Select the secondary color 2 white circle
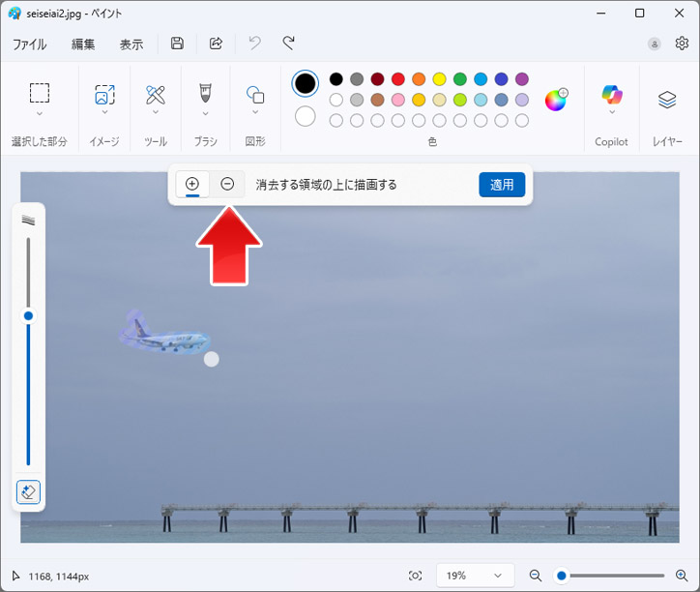 click(305, 116)
